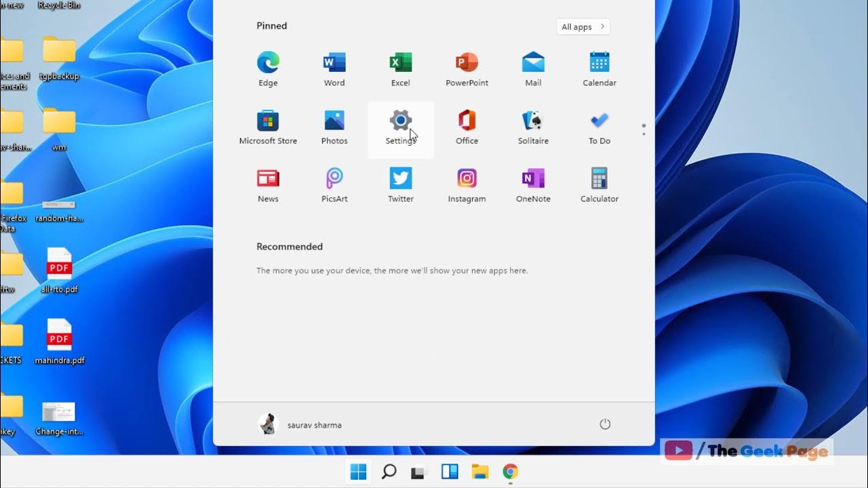
Task: Click the Windows Start button on taskbar
Action: click(x=358, y=472)
